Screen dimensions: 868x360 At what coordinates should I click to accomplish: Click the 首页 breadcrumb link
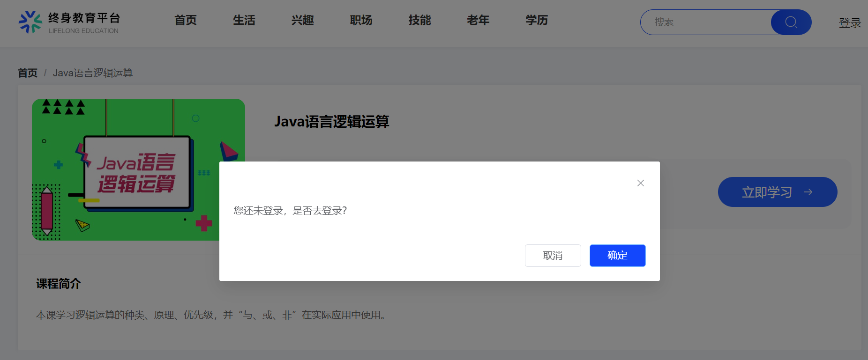point(28,73)
